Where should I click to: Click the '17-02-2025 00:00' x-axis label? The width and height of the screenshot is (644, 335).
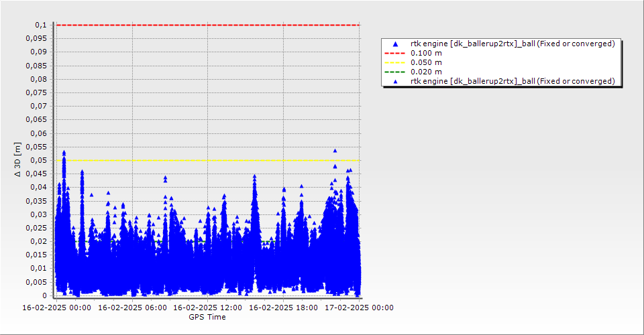coord(359,308)
